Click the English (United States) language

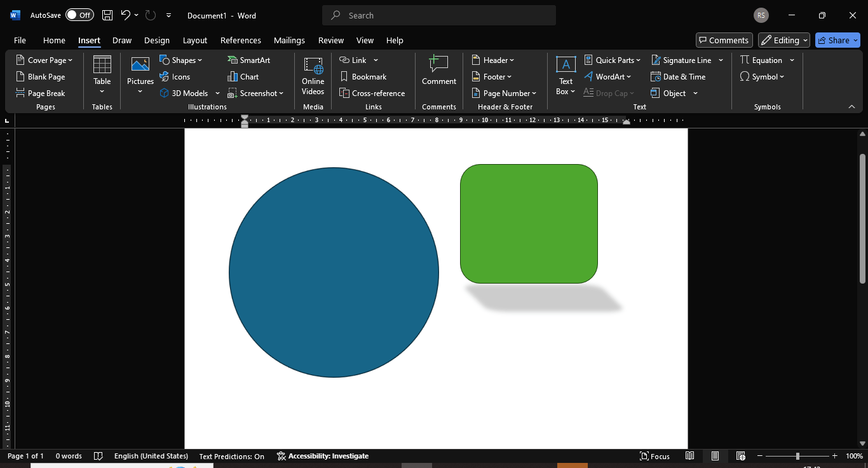(151, 456)
